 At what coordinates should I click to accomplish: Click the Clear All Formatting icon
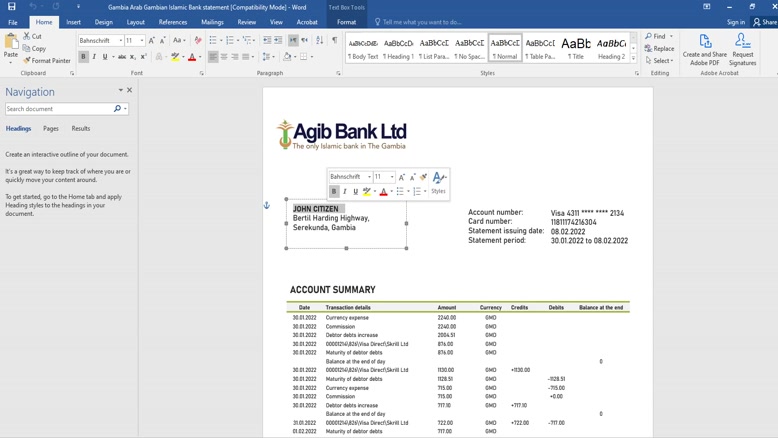[197, 41]
